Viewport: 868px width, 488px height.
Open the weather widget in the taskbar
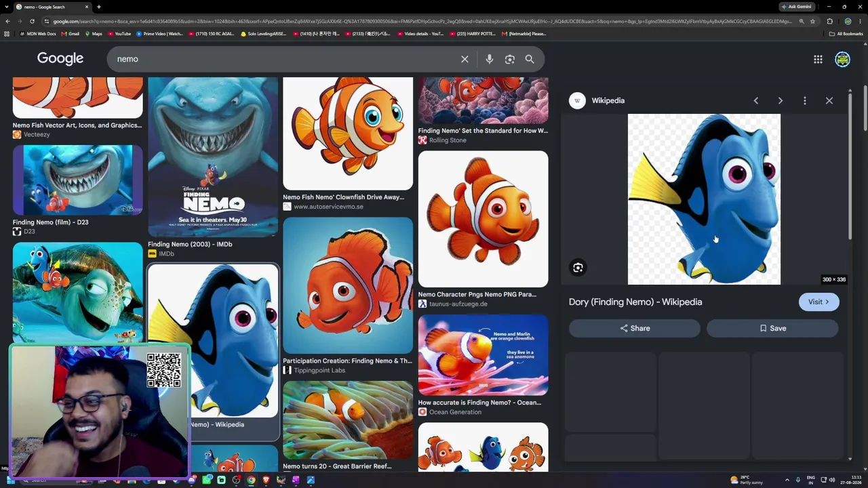[747, 480]
